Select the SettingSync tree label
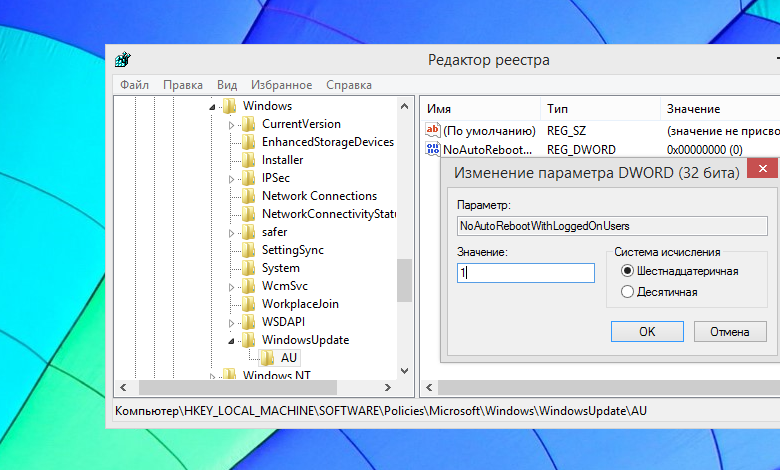Viewport: 780px width, 470px height. [293, 250]
